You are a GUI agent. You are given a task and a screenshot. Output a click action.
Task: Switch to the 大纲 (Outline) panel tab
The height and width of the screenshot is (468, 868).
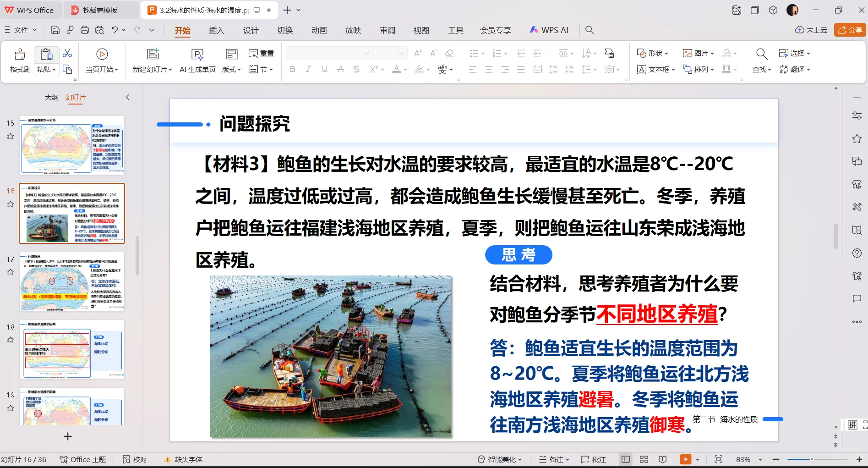pos(52,98)
